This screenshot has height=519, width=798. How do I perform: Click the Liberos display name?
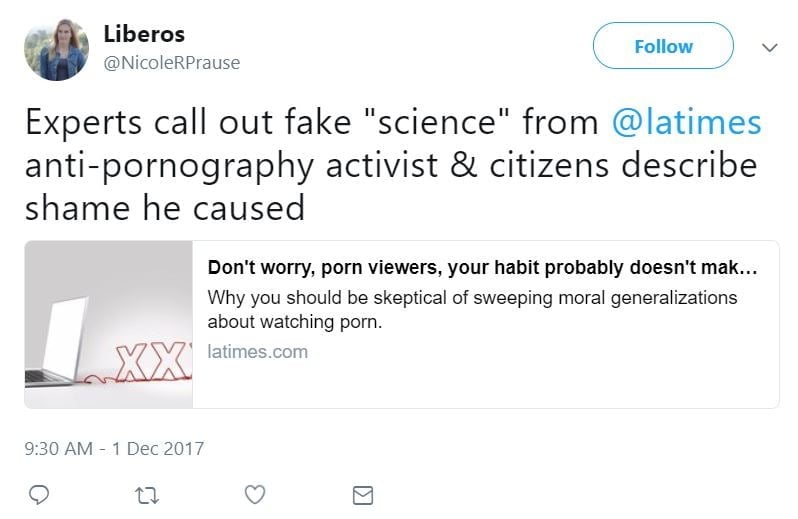coord(144,33)
